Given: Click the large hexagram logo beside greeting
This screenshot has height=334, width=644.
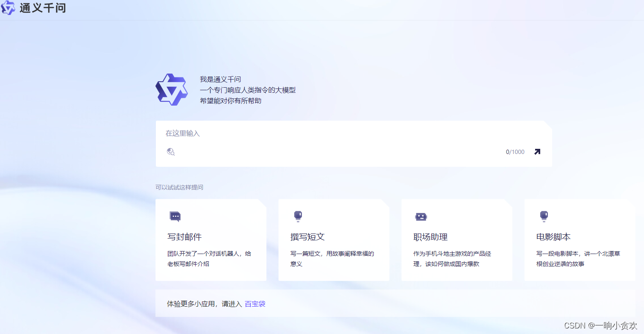Looking at the screenshot, I should pos(172,89).
